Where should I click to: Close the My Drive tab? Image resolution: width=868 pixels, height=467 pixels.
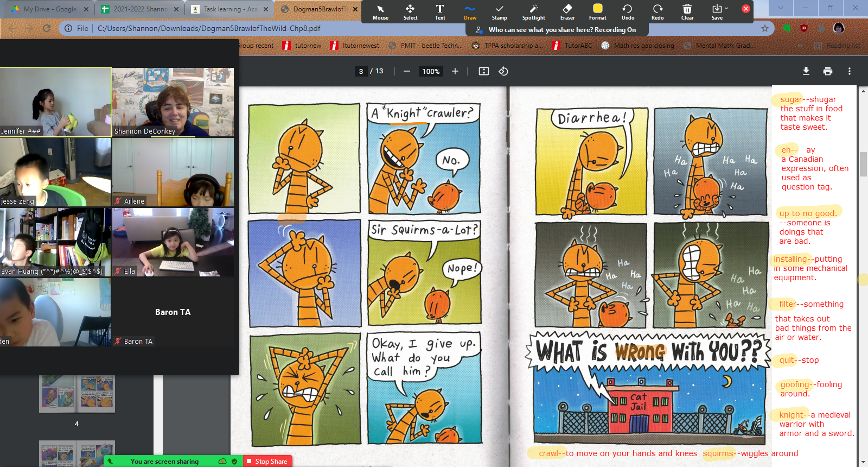(x=86, y=9)
